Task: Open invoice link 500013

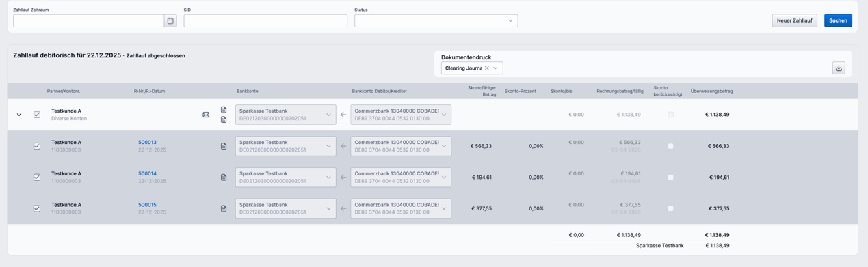Action: pos(147,143)
